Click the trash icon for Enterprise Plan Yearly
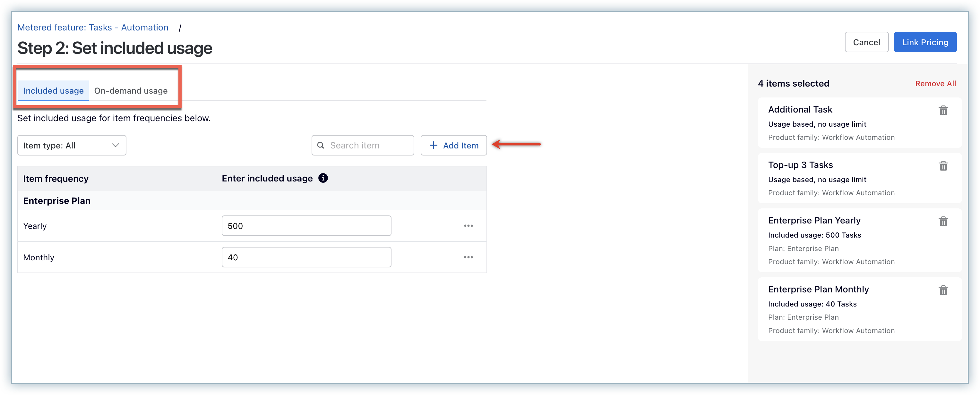This screenshot has width=980, height=395. click(x=943, y=221)
